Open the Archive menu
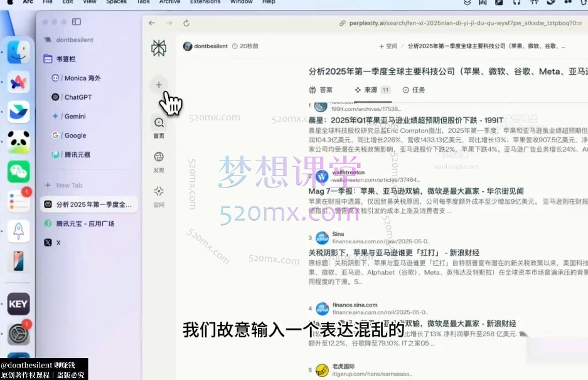The height and width of the screenshot is (380, 588). point(170,2)
